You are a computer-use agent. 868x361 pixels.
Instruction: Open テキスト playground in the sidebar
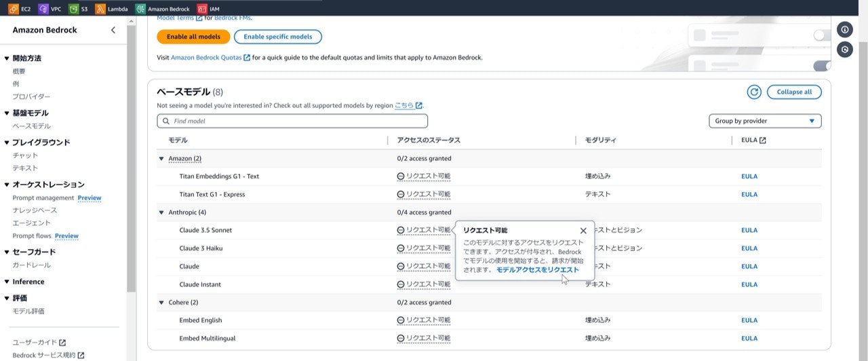tap(25, 168)
